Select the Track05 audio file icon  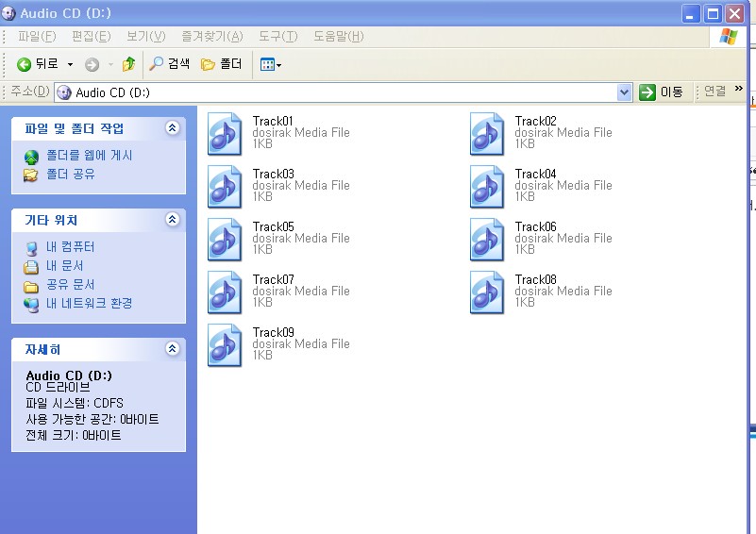[x=225, y=240]
